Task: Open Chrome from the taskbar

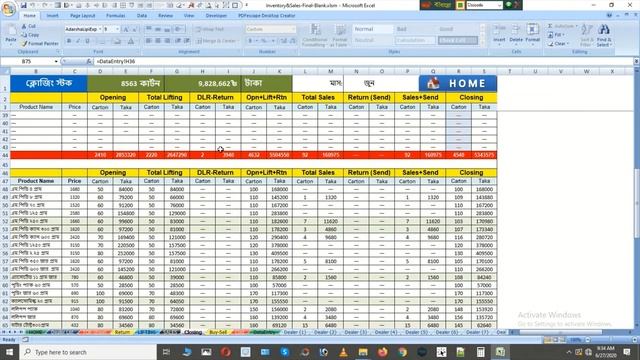Action: [402, 352]
